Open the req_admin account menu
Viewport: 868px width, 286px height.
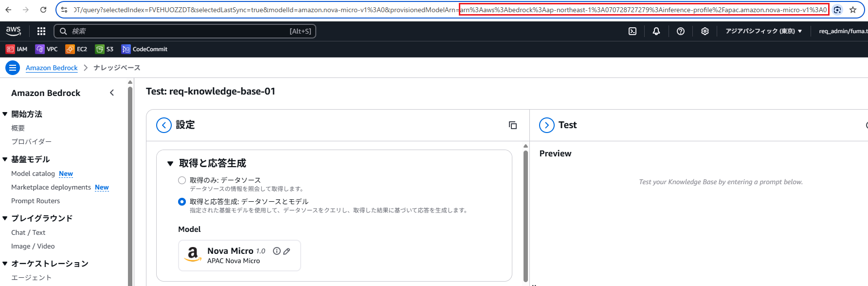pyautogui.click(x=843, y=31)
